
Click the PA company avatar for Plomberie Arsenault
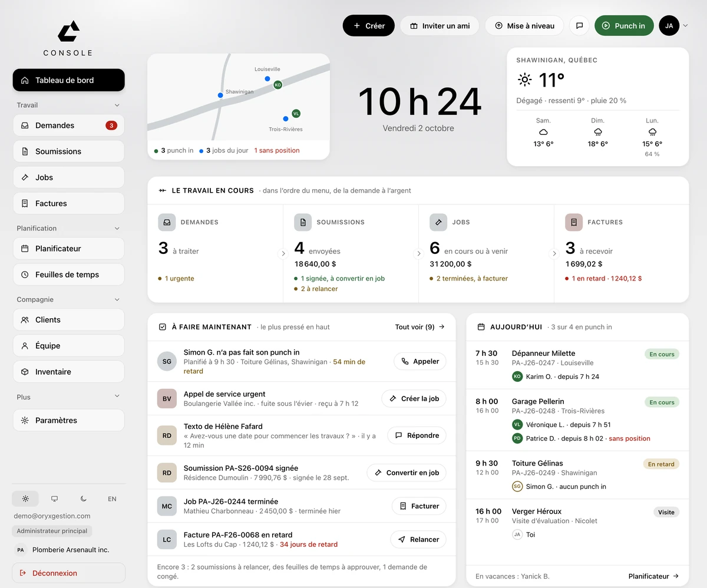(21, 550)
